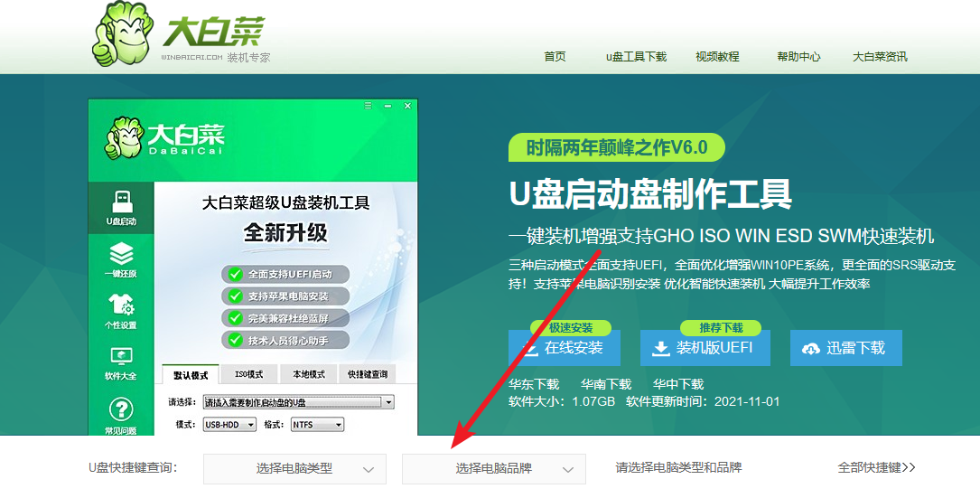This screenshot has height=498, width=980.
Task: Click the 华南下载 mirror link
Action: 606,384
